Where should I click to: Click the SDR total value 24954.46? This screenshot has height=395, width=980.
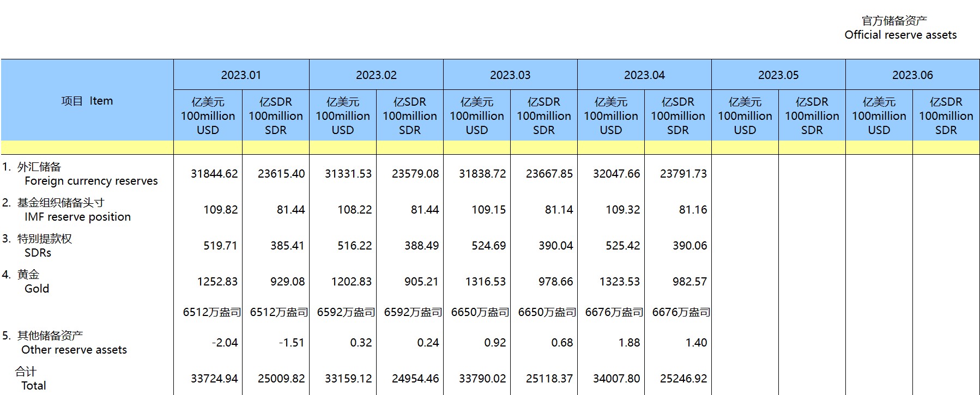click(415, 379)
